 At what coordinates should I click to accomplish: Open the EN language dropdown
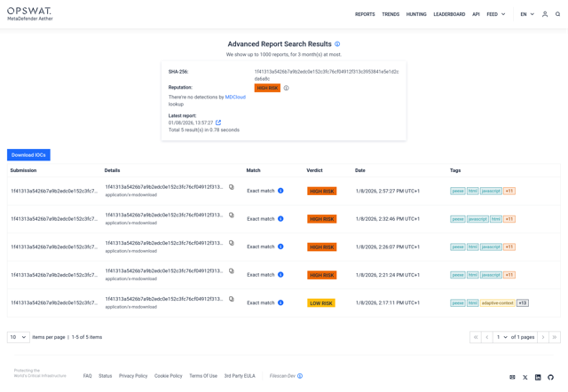pyautogui.click(x=527, y=14)
